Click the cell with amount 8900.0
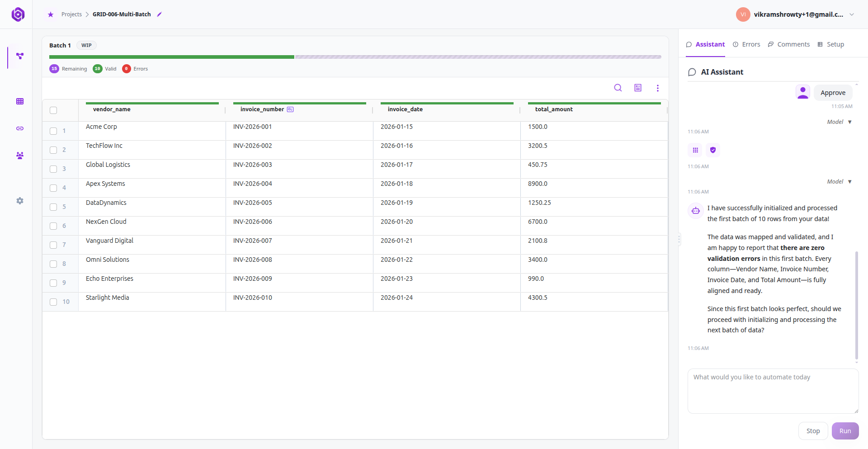868x449 pixels. [x=594, y=188]
